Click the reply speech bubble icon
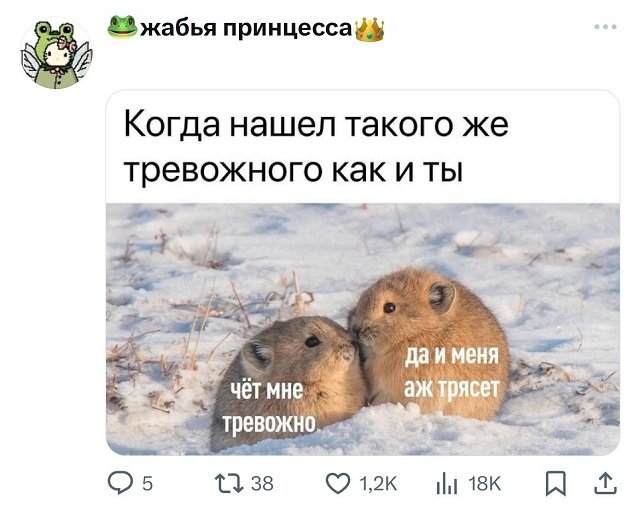Image resolution: width=640 pixels, height=516 pixels. pos(120,483)
